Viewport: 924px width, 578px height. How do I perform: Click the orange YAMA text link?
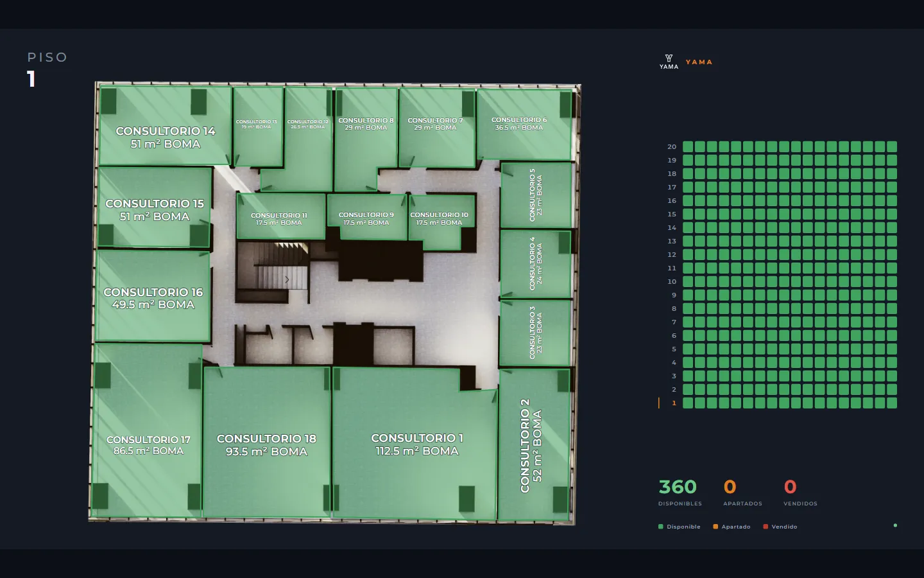click(x=699, y=62)
